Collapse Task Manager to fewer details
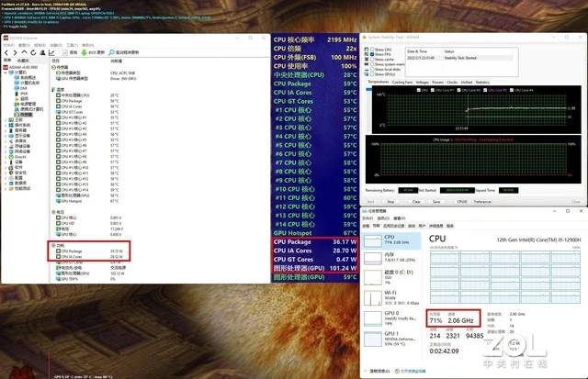The width and height of the screenshot is (588, 379). coord(376,371)
